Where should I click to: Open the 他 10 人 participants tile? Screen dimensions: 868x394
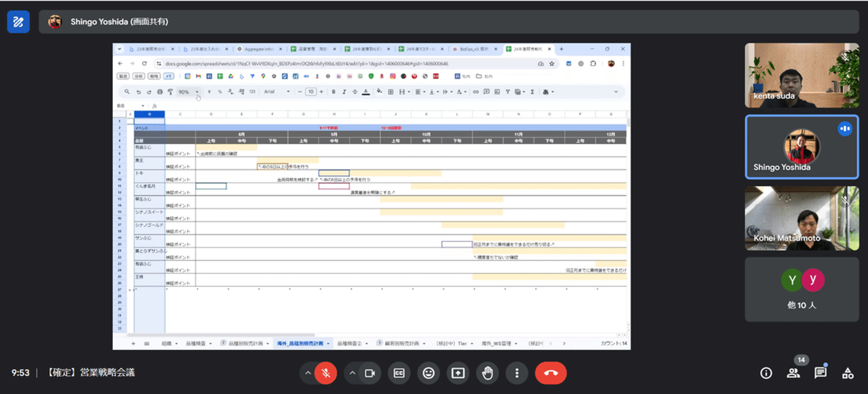click(x=802, y=290)
